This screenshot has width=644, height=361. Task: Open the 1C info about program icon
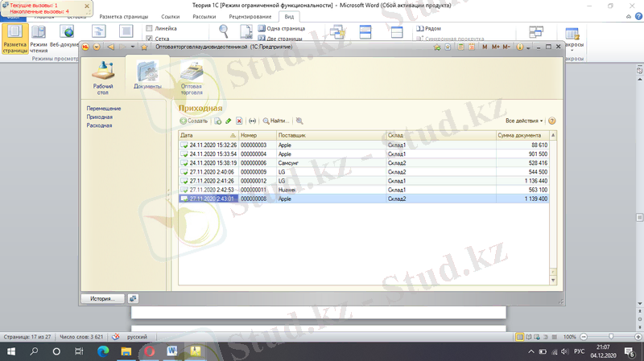(x=519, y=47)
